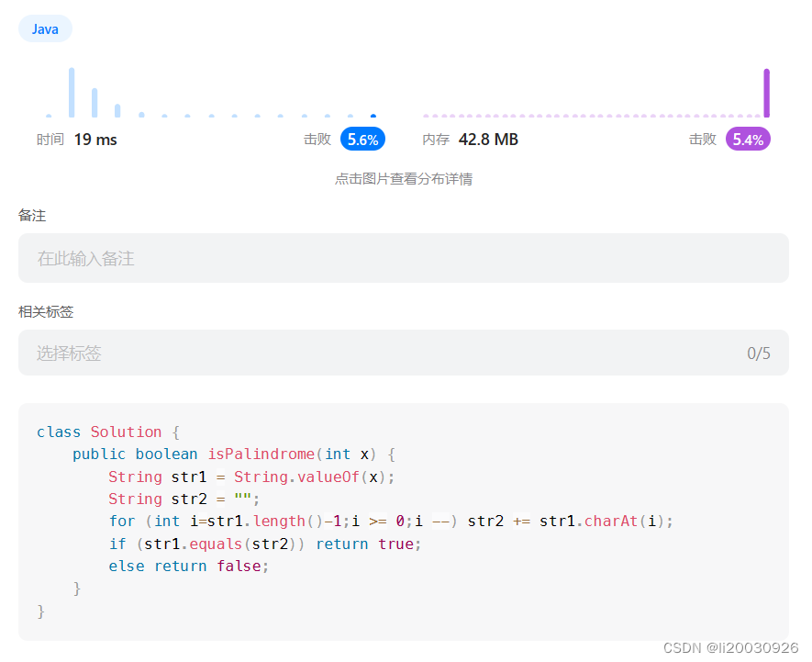Click the for loop code line
Viewport: 812px width, 662px height.
point(391,521)
